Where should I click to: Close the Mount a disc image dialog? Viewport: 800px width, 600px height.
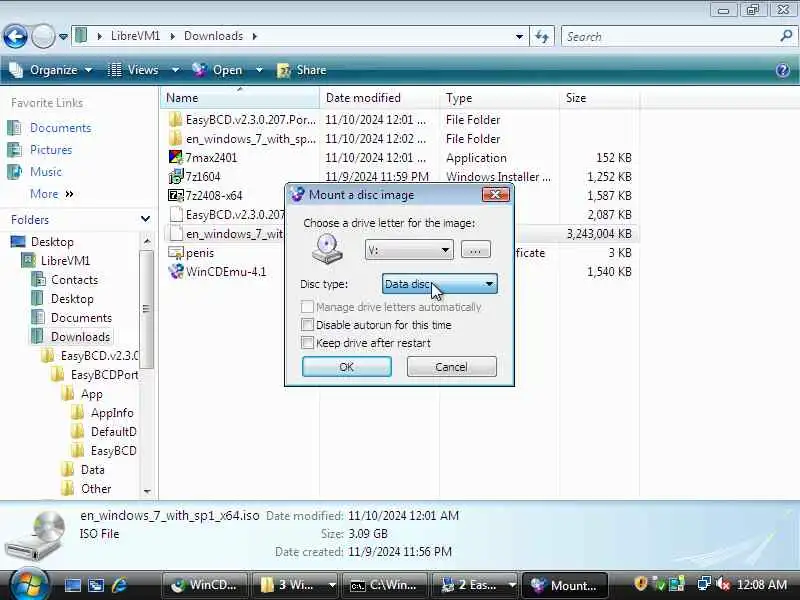tap(495, 194)
